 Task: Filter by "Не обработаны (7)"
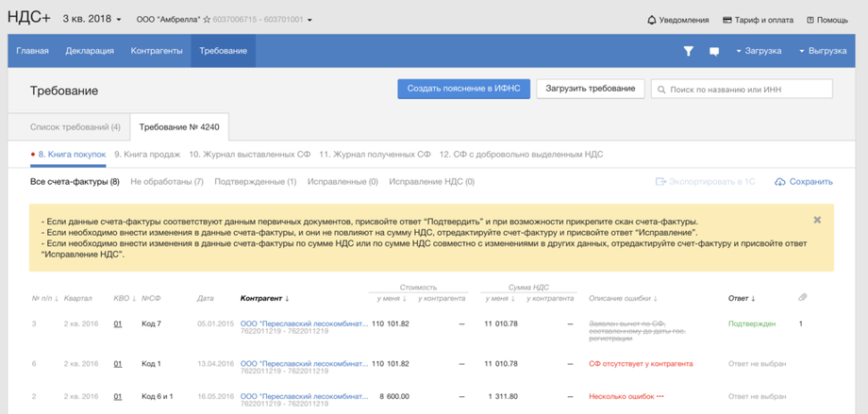point(167,182)
